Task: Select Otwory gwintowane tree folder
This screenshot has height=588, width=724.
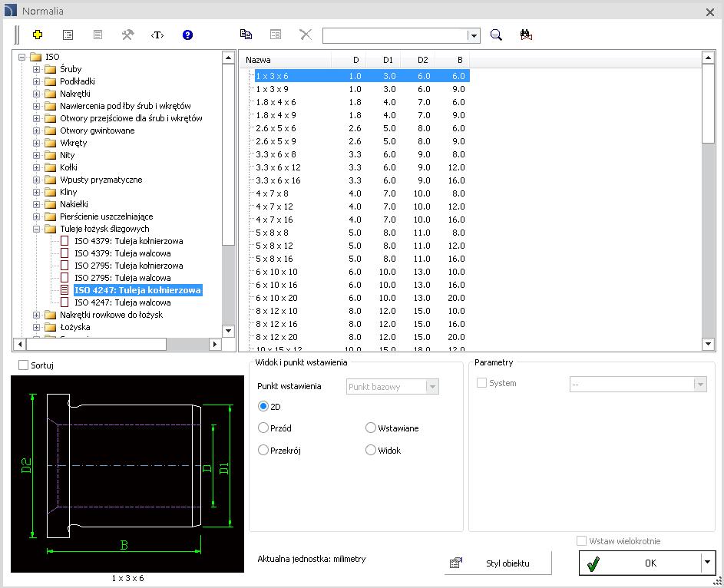Action: tap(98, 130)
